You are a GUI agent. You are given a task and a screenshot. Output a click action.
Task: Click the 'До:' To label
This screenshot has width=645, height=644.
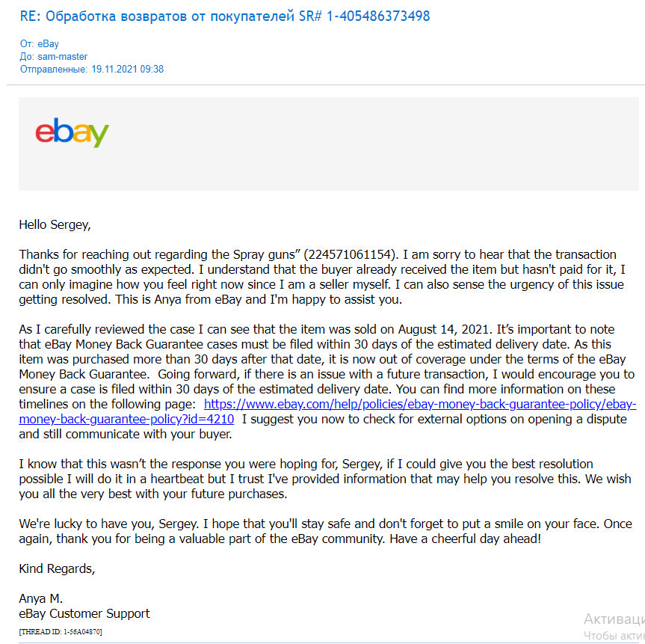[x=27, y=56]
